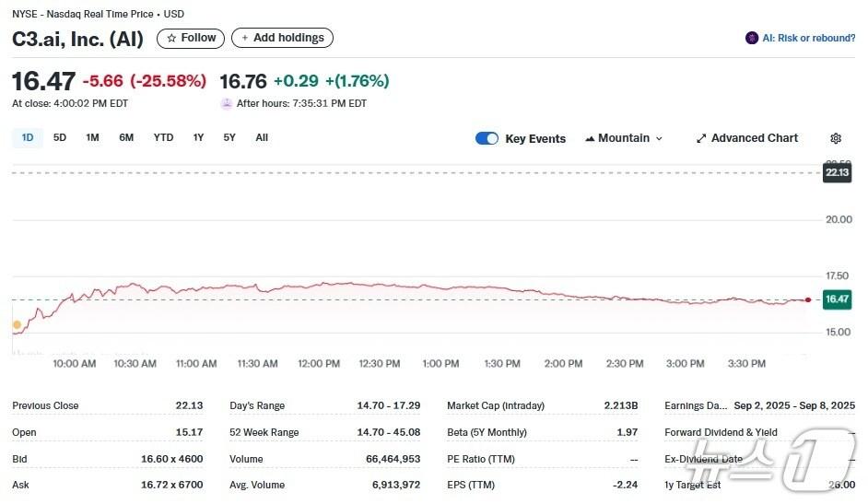This screenshot has width=868, height=504.
Task: Select the YTD chart range
Action: click(163, 137)
